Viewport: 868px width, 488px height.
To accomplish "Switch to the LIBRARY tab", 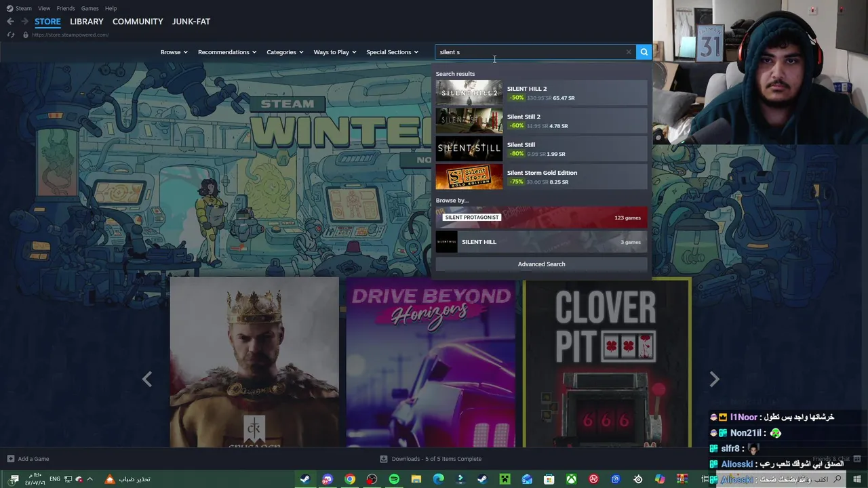I will (x=87, y=22).
